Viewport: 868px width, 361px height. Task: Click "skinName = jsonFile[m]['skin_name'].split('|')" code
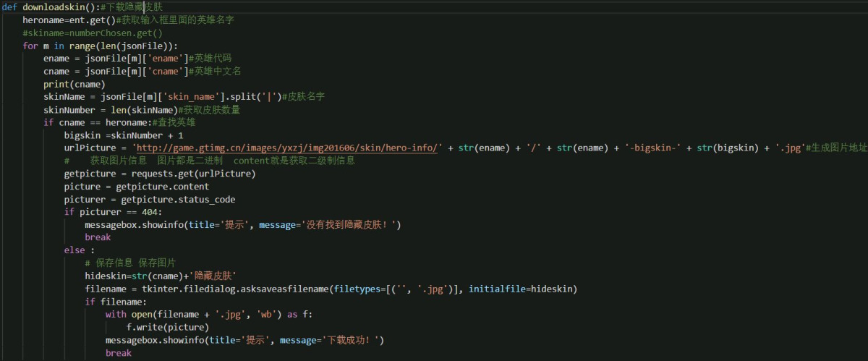(x=162, y=97)
